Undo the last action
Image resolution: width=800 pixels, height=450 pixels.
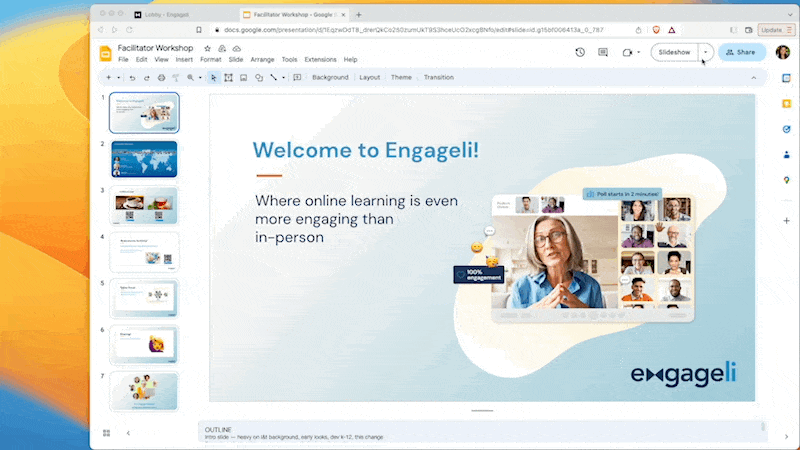pyautogui.click(x=132, y=78)
